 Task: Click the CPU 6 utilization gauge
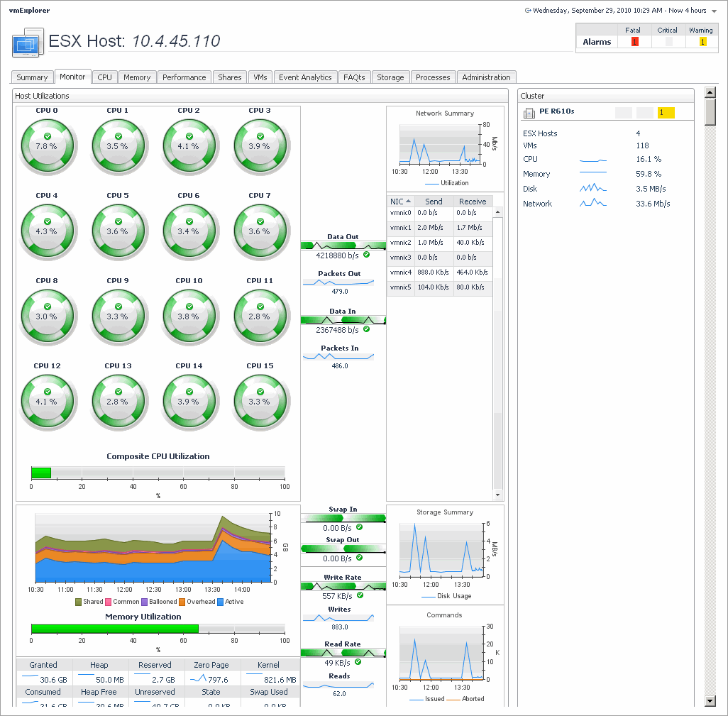click(189, 231)
